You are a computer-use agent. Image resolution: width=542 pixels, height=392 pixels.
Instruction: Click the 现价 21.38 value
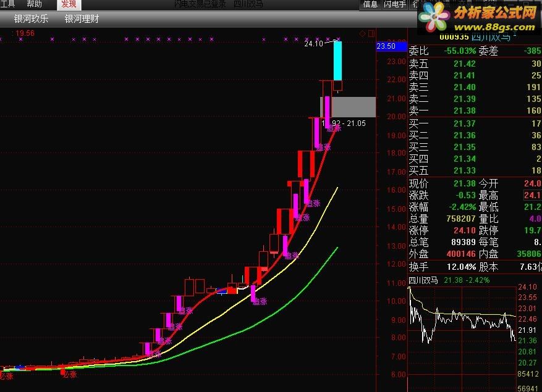[465, 183]
